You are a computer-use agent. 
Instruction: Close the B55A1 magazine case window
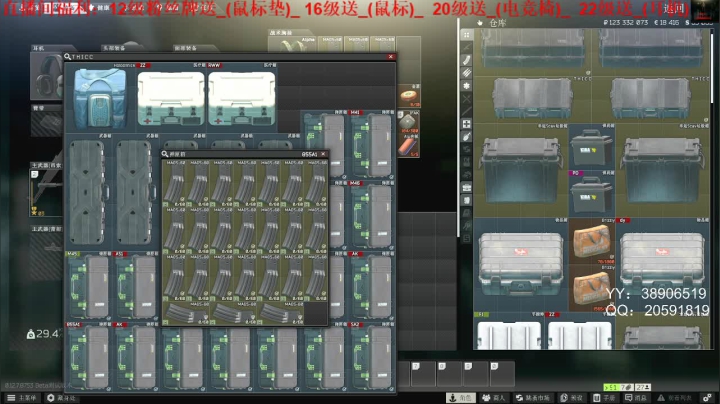pos(323,154)
